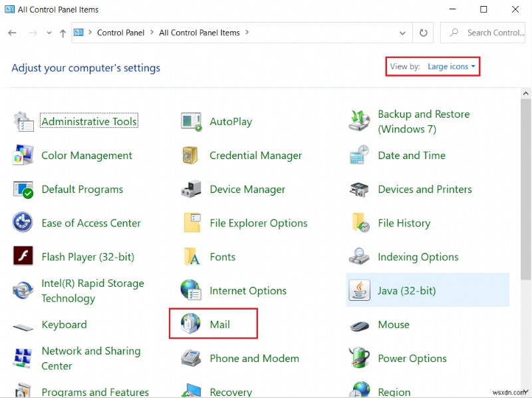Click the Fonts icon
This screenshot has width=532, height=398.
tap(223, 256)
